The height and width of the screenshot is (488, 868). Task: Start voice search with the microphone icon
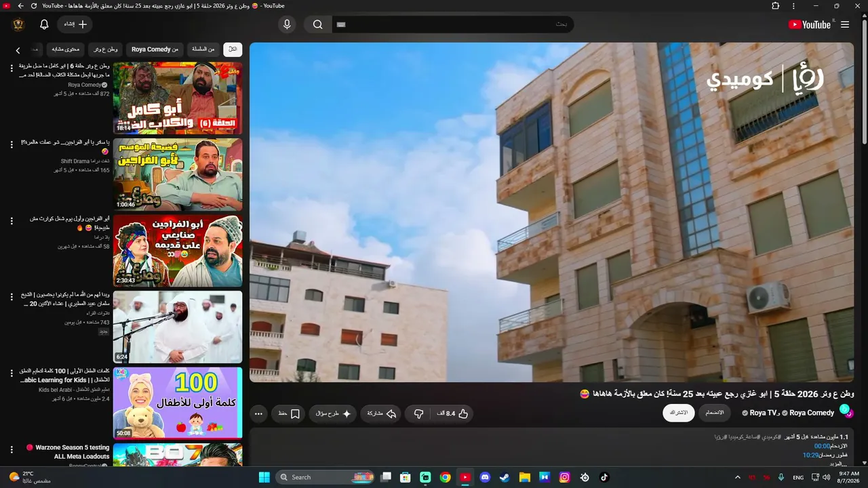click(287, 24)
